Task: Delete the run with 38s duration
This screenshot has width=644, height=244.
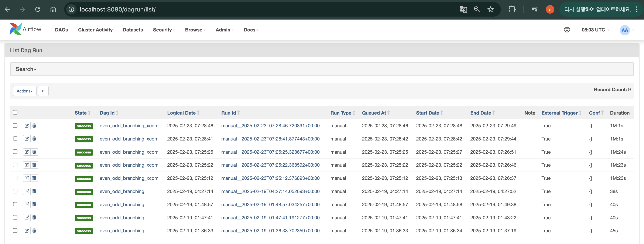Action: tap(34, 191)
